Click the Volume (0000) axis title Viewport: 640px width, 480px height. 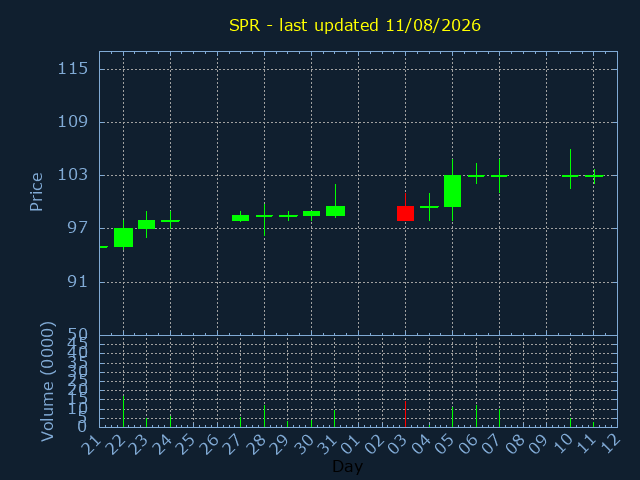47,382
